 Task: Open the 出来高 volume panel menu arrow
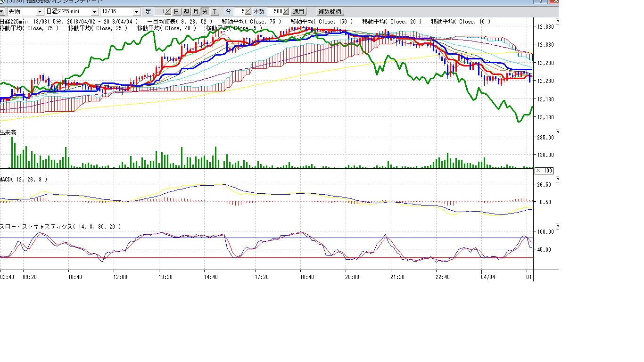pos(559,132)
